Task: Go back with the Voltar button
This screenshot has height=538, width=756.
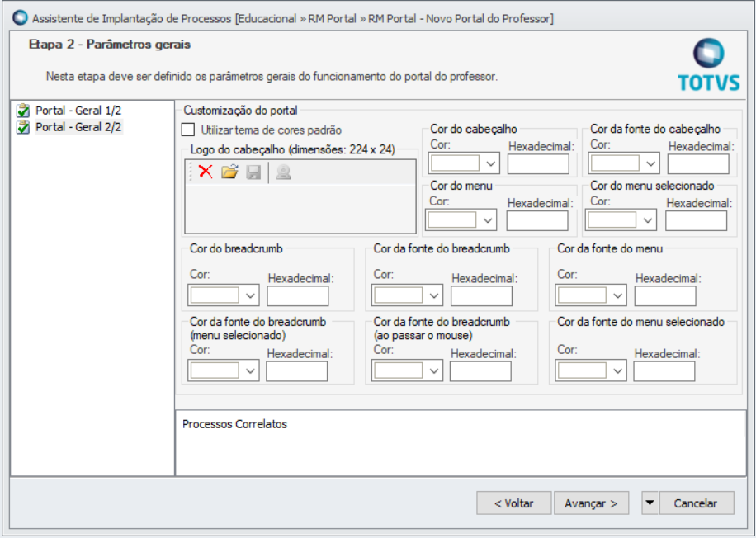Action: point(513,503)
